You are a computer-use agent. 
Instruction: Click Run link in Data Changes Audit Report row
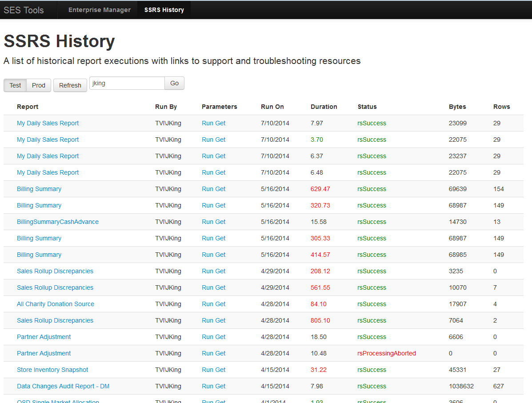tap(207, 387)
